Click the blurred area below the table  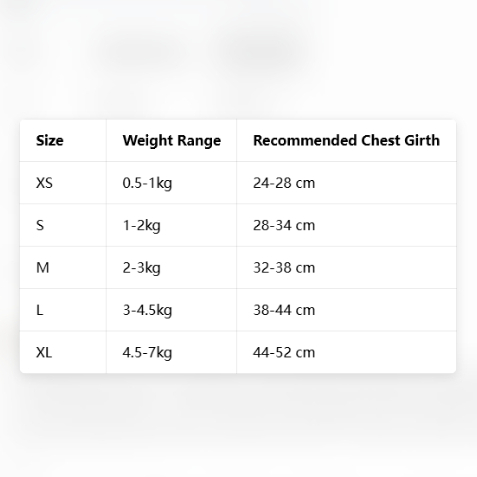coord(238,427)
